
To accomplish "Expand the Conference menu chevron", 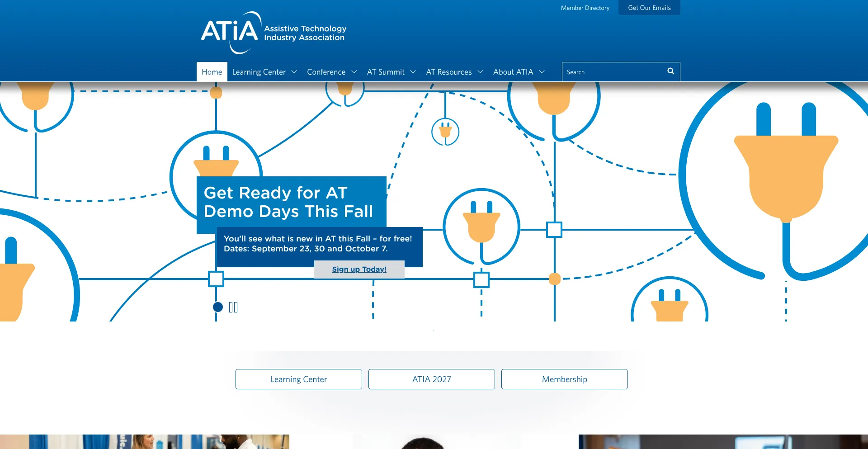I will 354,72.
